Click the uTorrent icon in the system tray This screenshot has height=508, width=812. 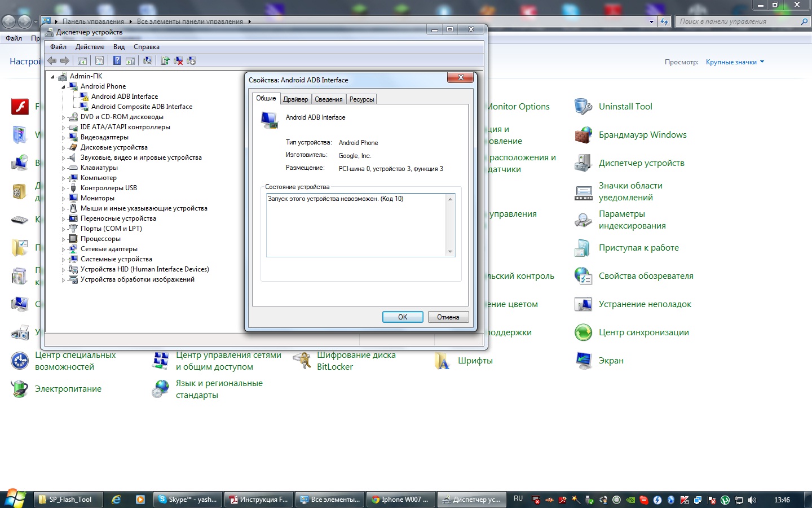[725, 500]
